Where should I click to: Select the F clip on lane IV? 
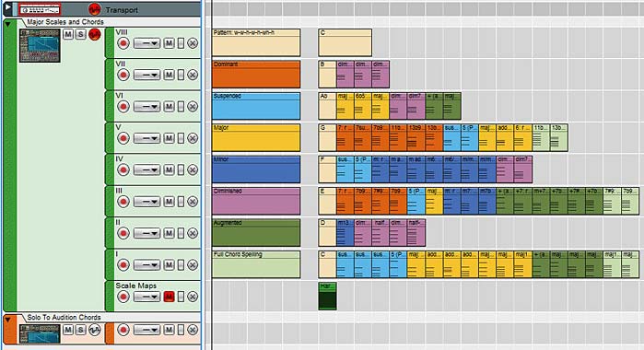click(x=327, y=169)
